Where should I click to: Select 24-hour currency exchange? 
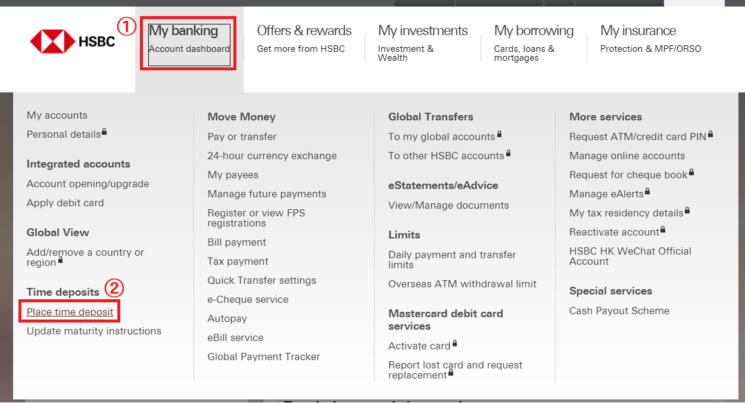click(x=272, y=156)
